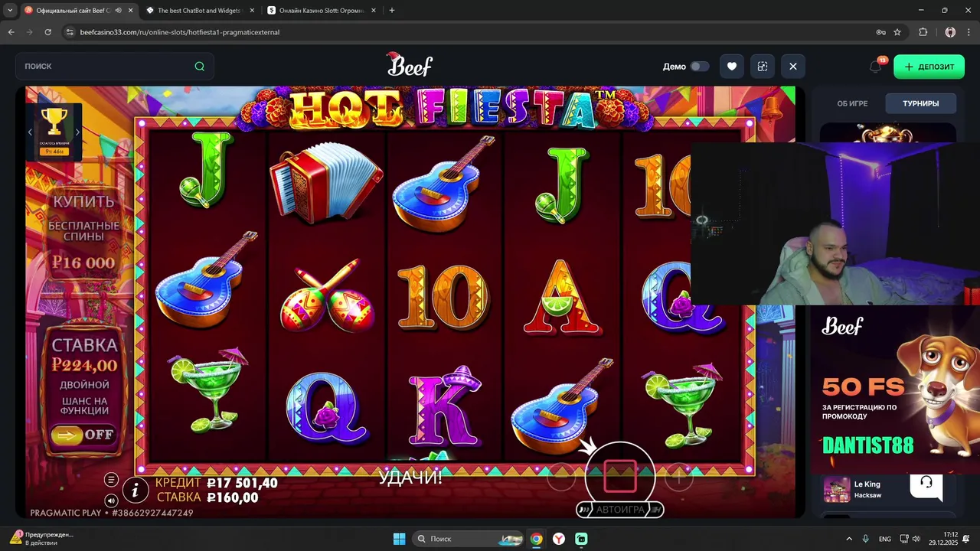This screenshot has width=980, height=551.
Task: Open a new browser tab
Action: point(392,11)
